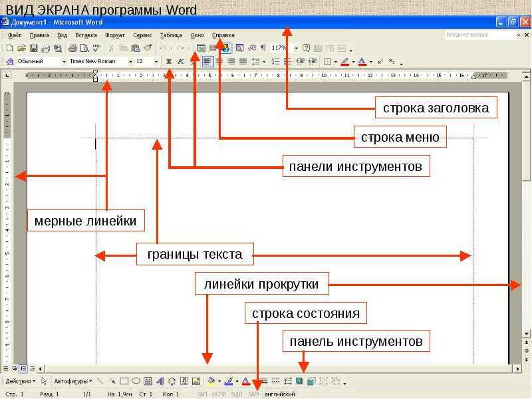Viewport: 532px width, 399px height.
Task: Print the document using printer icon
Action: tap(72, 48)
